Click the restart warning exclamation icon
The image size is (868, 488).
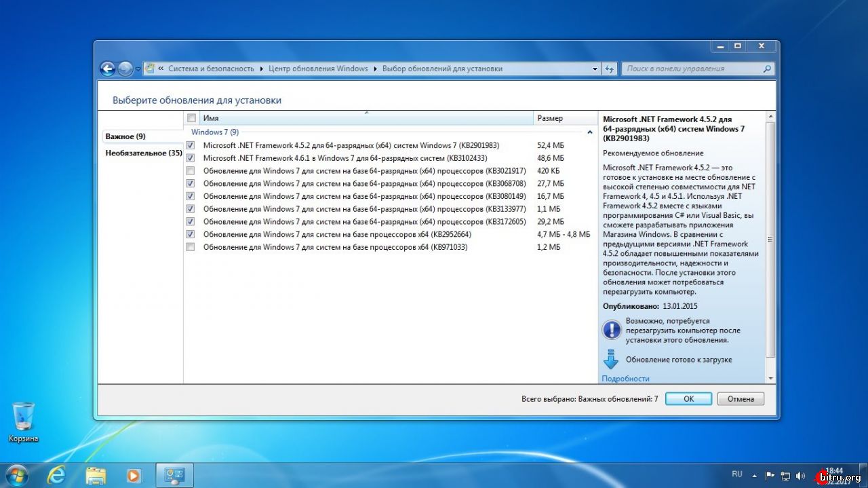tap(611, 330)
